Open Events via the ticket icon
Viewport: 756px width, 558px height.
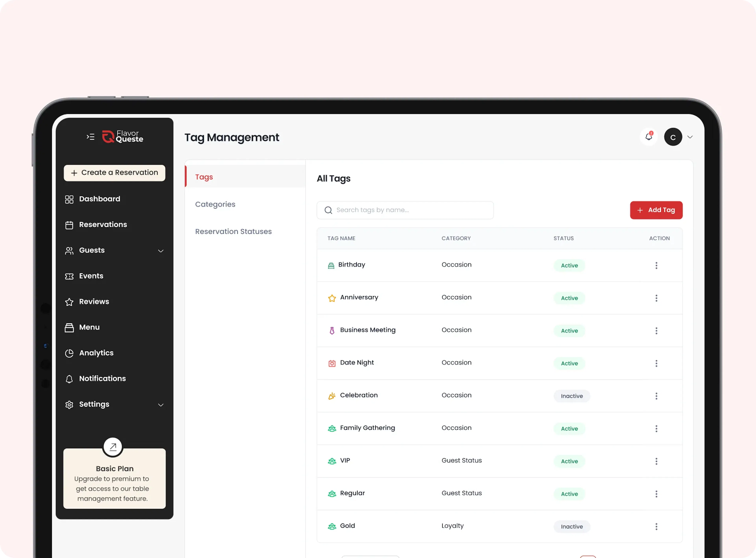[x=69, y=276]
